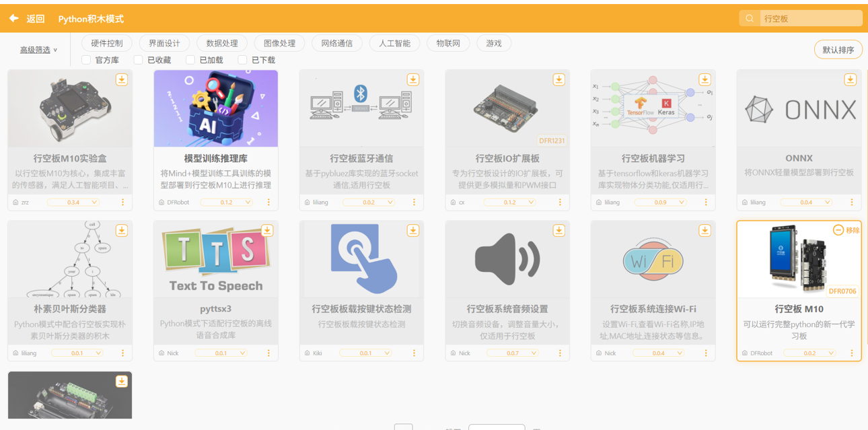Download the 行空板蓝牙通信 library
Image resolution: width=868 pixels, height=430 pixels.
[x=413, y=79]
